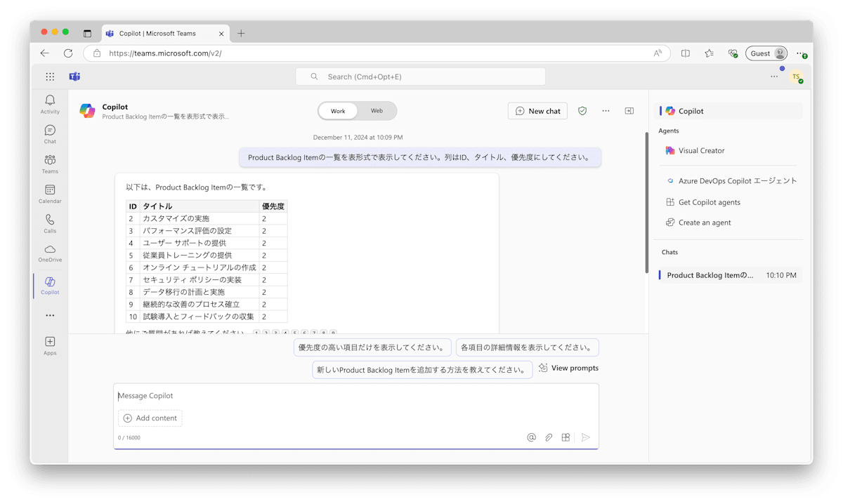Choose suggestion 優先度の高い項目だけを表示してください
The width and height of the screenshot is (843, 504).
[x=372, y=347]
